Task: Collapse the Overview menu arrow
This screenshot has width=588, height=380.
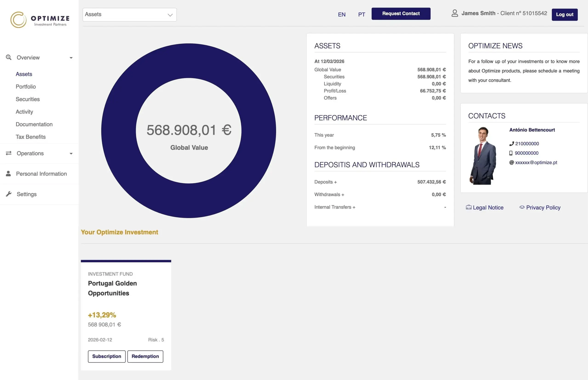Action: coord(71,58)
